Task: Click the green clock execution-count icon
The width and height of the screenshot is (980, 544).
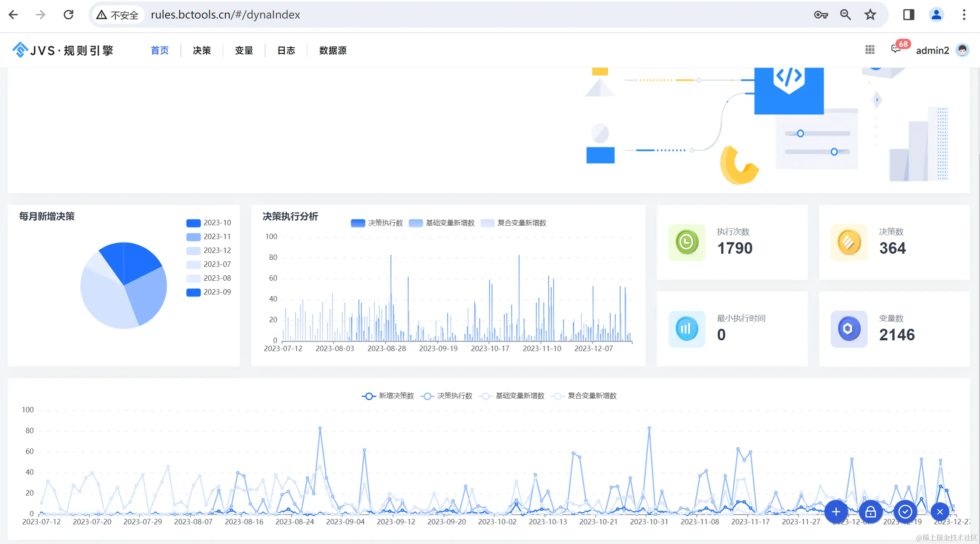Action: tap(687, 242)
